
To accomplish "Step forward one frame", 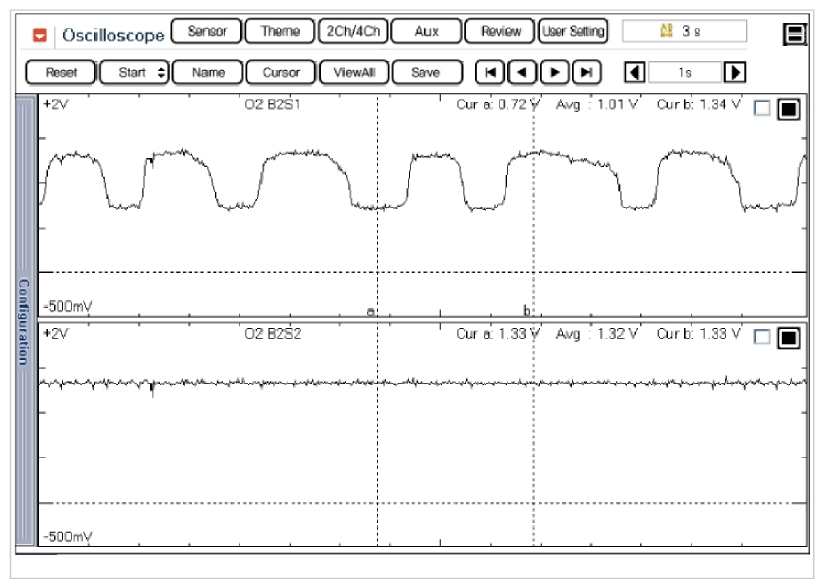I will pos(554,73).
